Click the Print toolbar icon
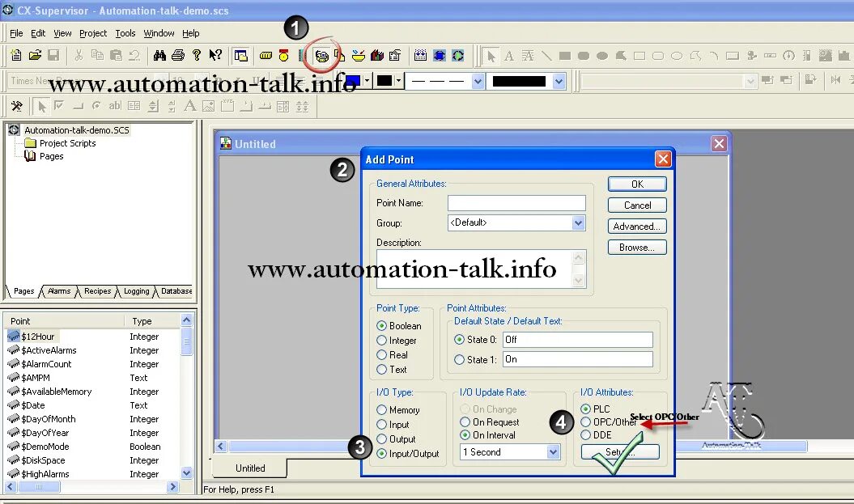Screen dimensions: 854x504 [x=178, y=55]
